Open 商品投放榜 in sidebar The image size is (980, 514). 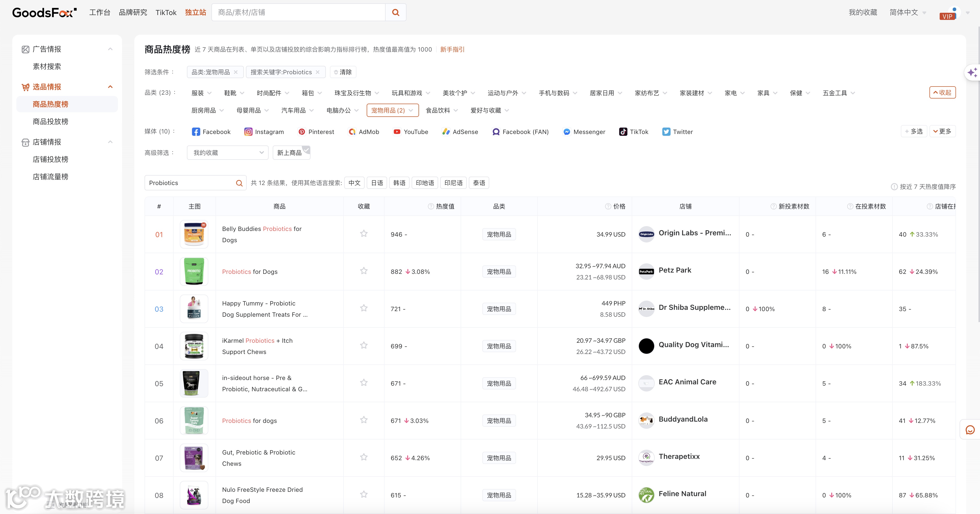[x=51, y=122]
